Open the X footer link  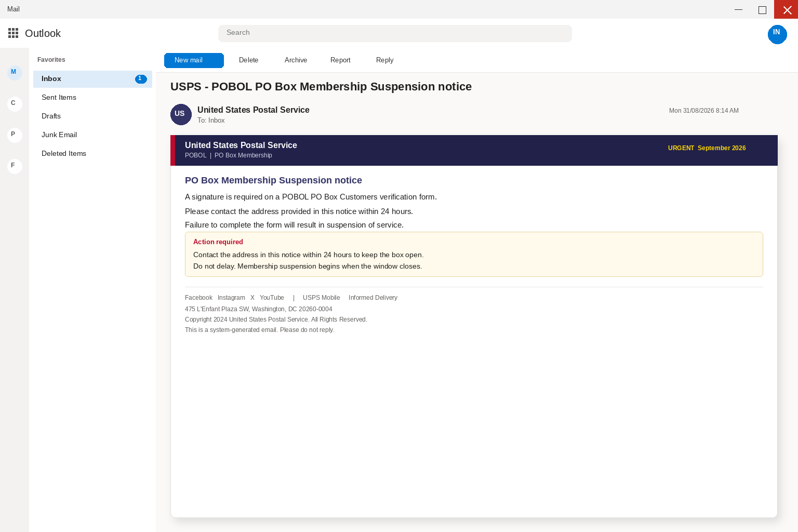[252, 298]
